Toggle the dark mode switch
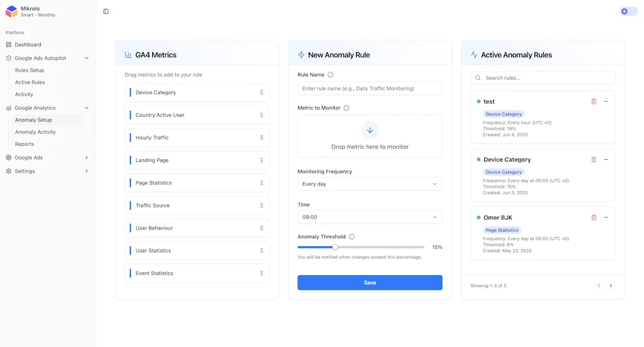The image size is (644, 347). point(628,11)
